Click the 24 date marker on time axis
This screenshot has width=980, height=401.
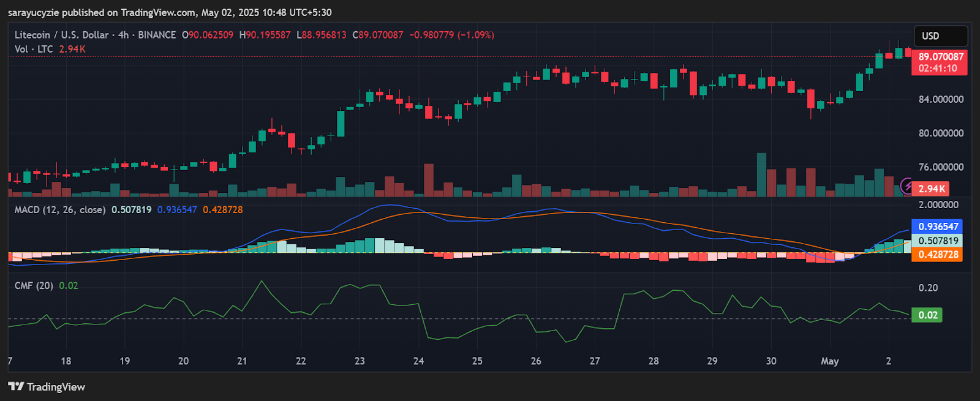pyautogui.click(x=418, y=361)
